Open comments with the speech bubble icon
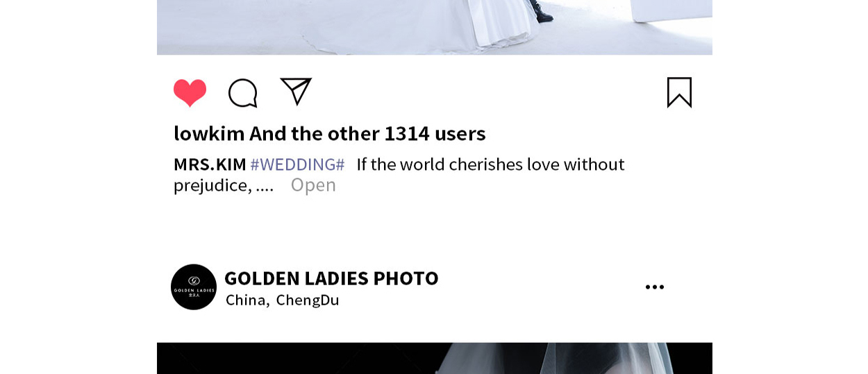The image size is (868, 374). (x=243, y=93)
